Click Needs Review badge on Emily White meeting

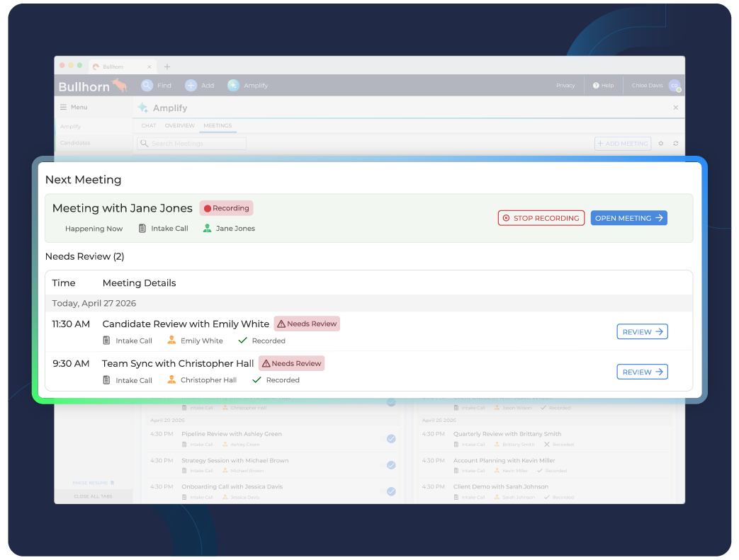click(x=307, y=324)
